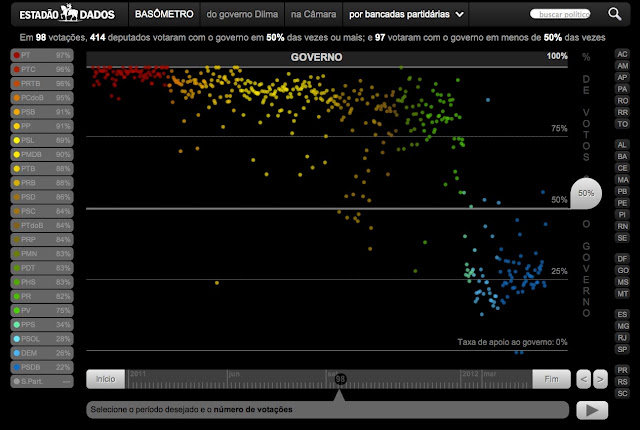Toggle the PSL party filter
The width and height of the screenshot is (640, 430).
[x=42, y=140]
